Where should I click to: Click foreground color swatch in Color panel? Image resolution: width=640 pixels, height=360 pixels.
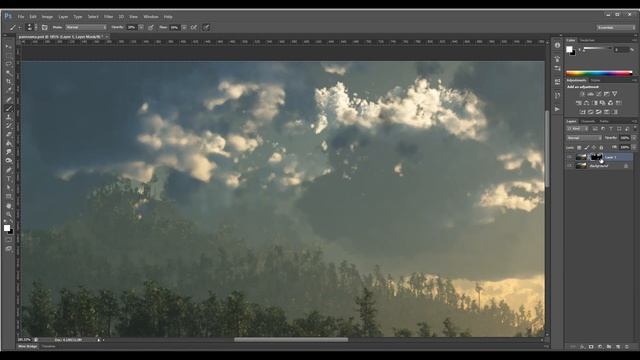tap(569, 49)
